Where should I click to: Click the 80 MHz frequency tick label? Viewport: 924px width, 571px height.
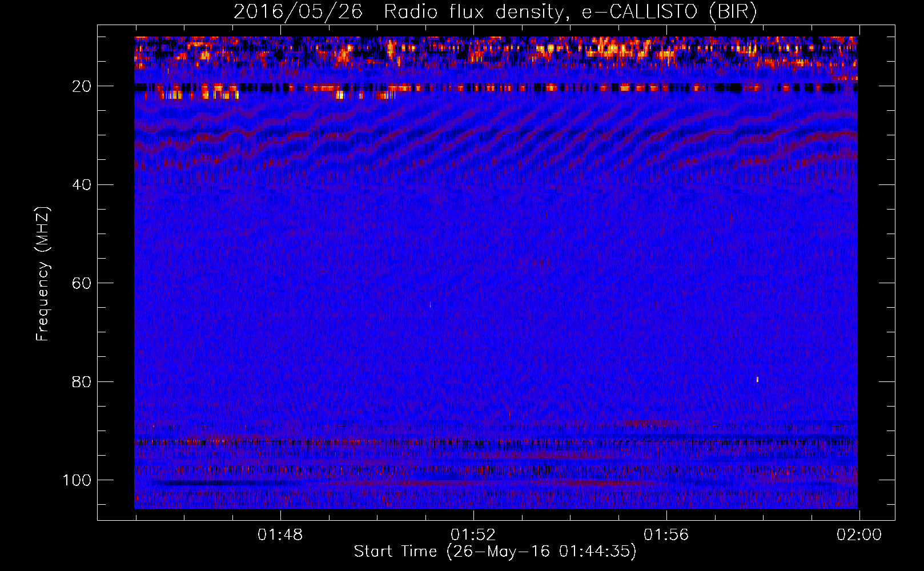[82, 381]
